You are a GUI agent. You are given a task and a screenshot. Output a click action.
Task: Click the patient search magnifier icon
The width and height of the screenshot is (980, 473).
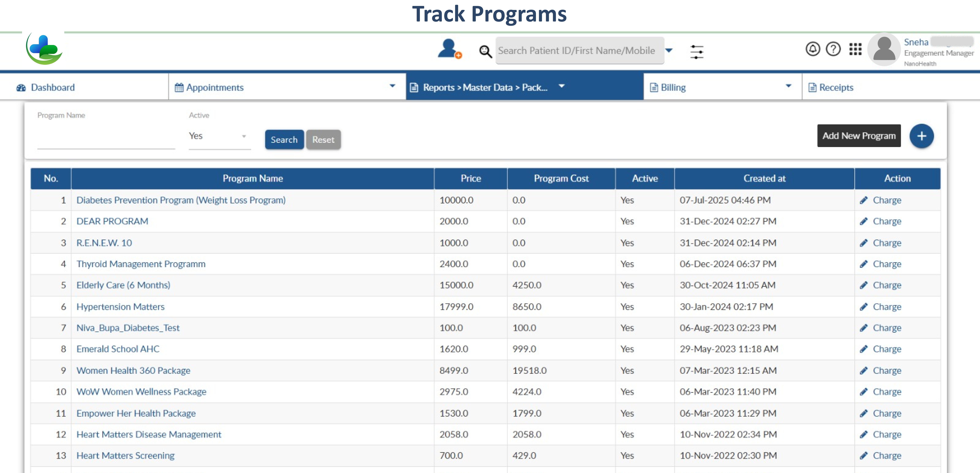[x=485, y=51]
